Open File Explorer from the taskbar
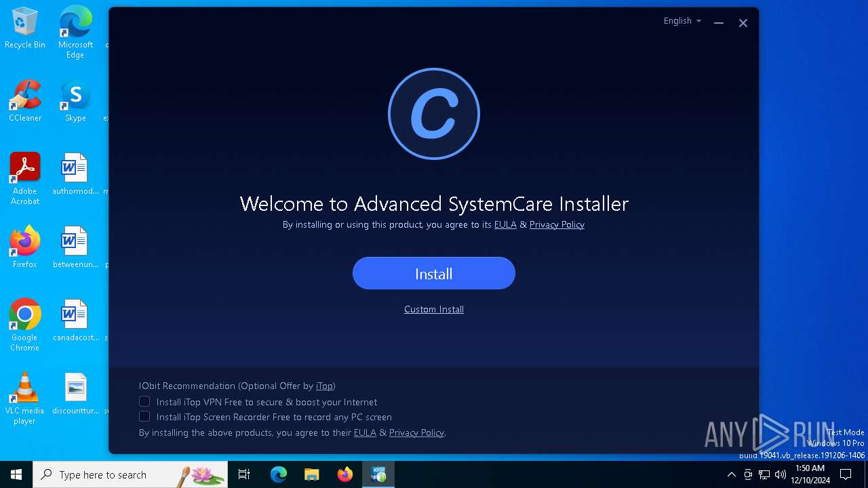The image size is (868, 488). (311, 474)
